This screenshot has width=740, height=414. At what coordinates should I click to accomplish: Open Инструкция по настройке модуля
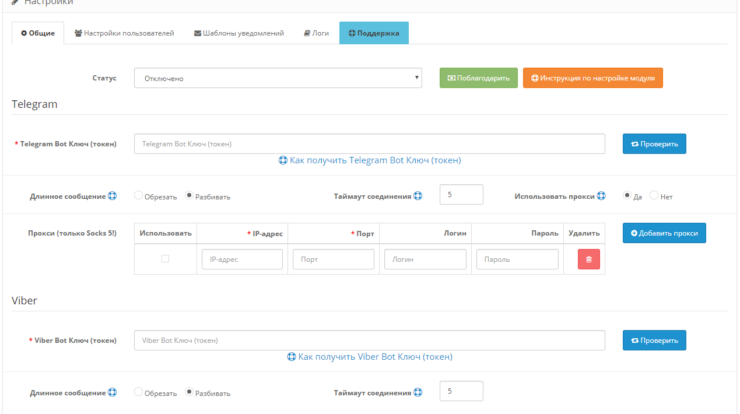click(x=593, y=78)
